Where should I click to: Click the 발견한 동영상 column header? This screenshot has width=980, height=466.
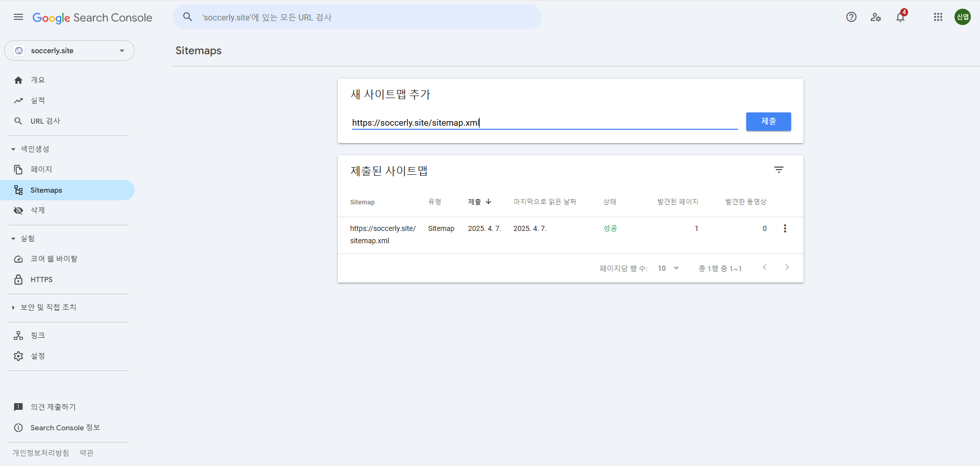[x=746, y=202]
